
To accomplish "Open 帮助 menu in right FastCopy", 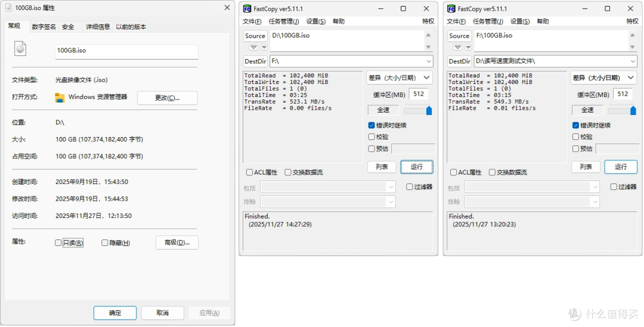I will pos(543,21).
